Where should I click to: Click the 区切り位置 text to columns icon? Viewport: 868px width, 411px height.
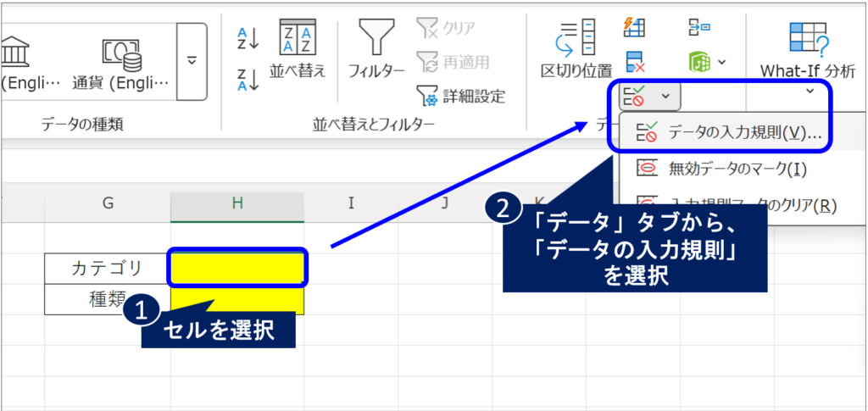click(576, 49)
